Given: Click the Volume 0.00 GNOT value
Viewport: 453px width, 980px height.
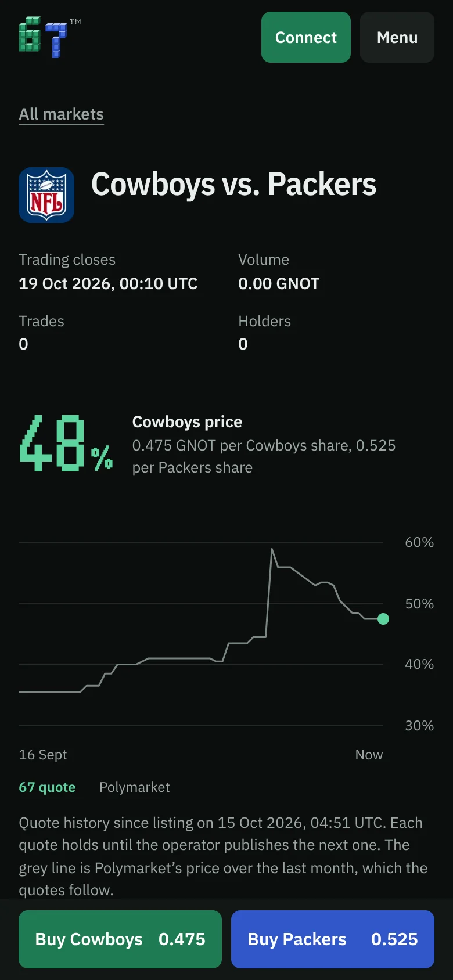Looking at the screenshot, I should (x=279, y=284).
